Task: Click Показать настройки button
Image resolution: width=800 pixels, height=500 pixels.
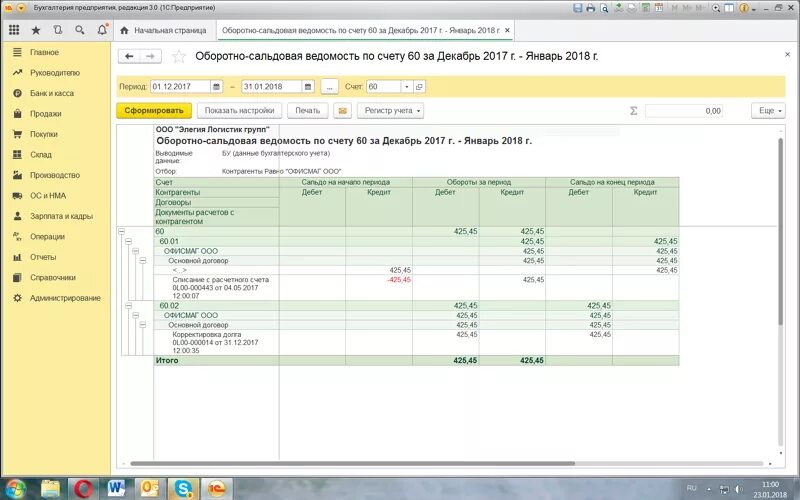Action: point(239,111)
